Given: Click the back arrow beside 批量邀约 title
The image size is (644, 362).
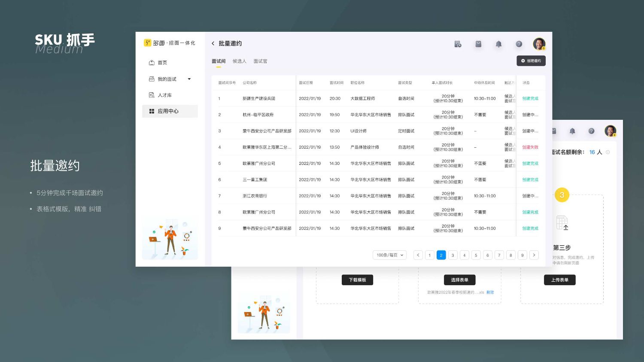Looking at the screenshot, I should pyautogui.click(x=213, y=43).
